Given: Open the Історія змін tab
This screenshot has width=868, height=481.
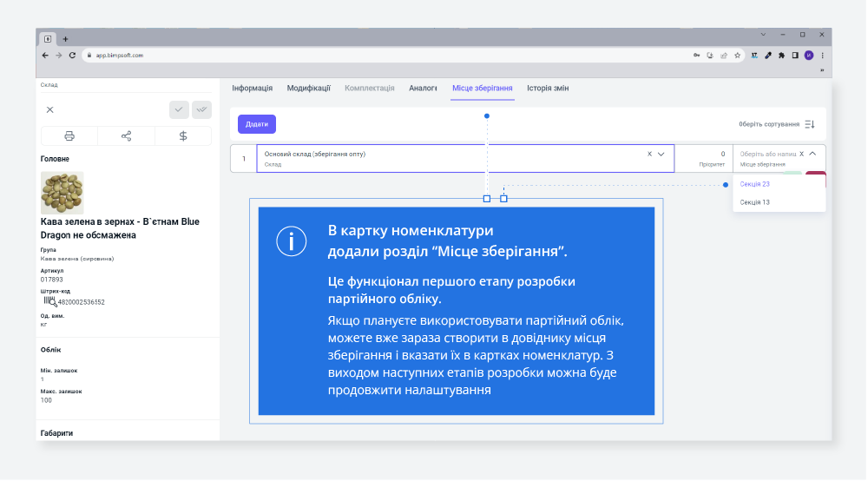Looking at the screenshot, I should click(x=548, y=89).
